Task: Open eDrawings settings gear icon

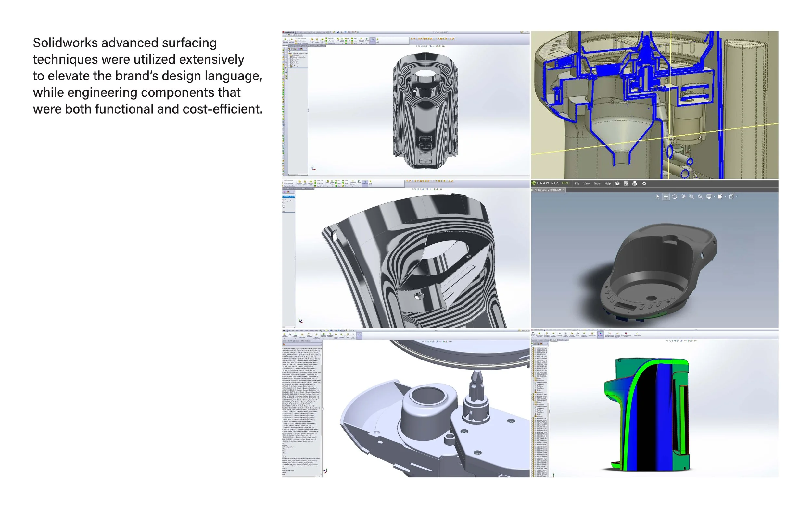Action: coord(644,183)
